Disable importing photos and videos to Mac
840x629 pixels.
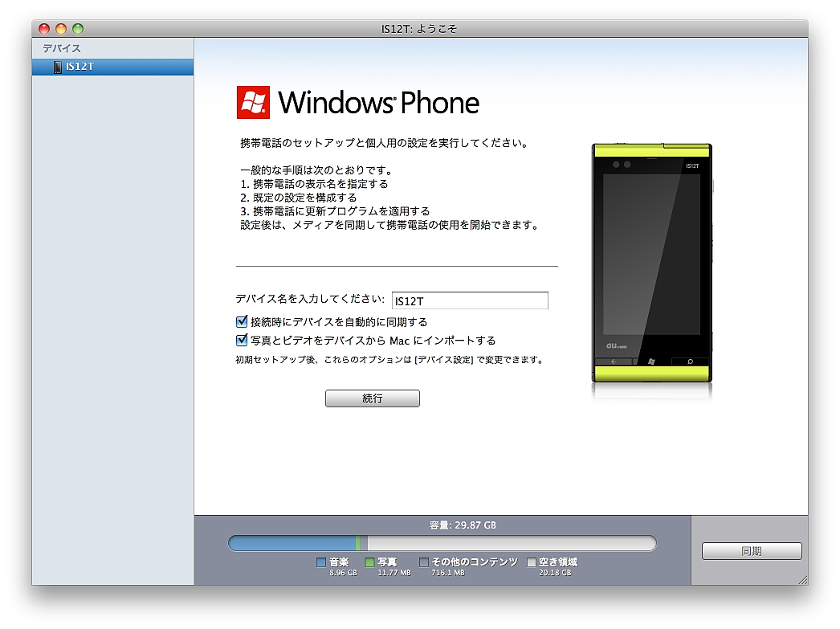pyautogui.click(x=242, y=339)
